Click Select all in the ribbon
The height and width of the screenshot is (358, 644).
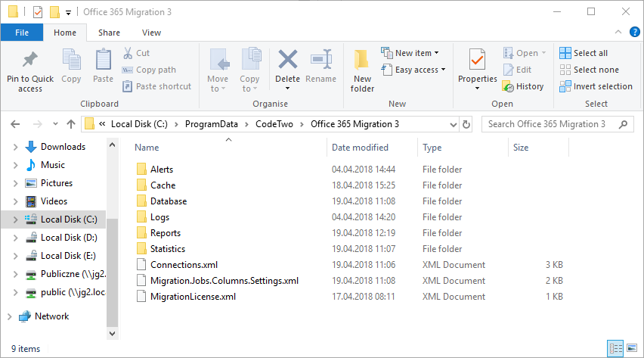[x=584, y=53]
